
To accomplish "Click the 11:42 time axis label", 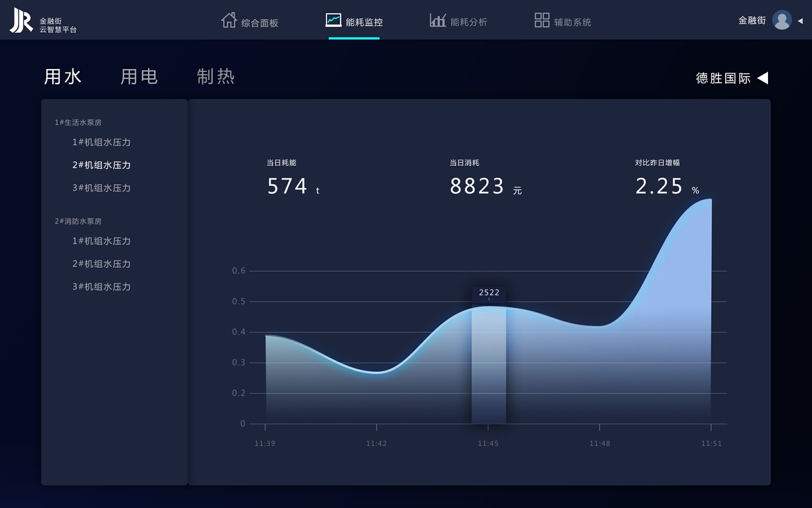I will pyautogui.click(x=376, y=443).
